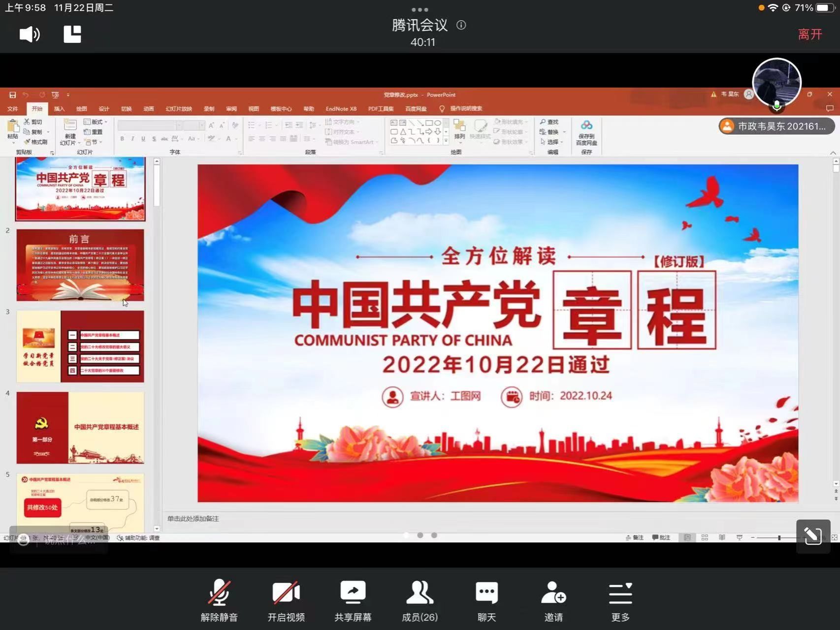Screen dimensions: 840x630
Task: Tap 离开 to leave the meeting
Action: (810, 34)
